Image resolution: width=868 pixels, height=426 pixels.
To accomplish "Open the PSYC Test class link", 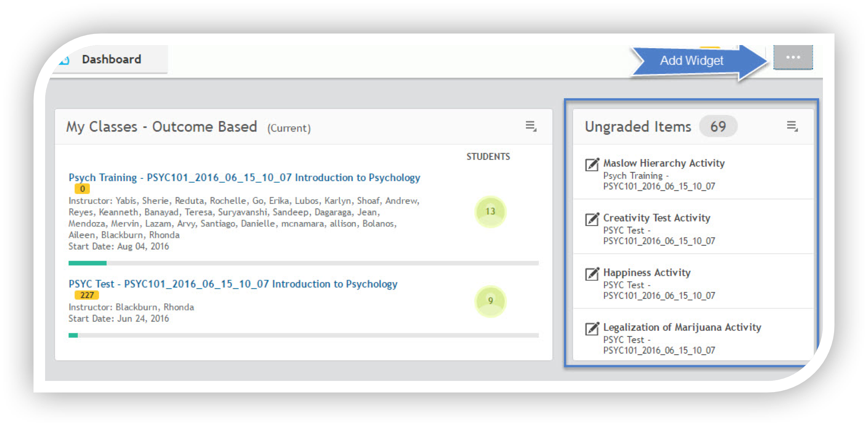I will pyautogui.click(x=233, y=284).
